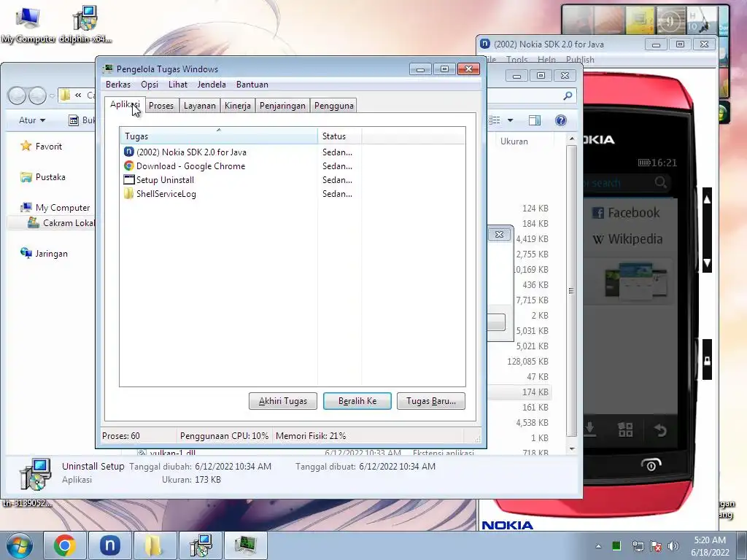
Task: Open the Penjaringan tab
Action: 282,105
